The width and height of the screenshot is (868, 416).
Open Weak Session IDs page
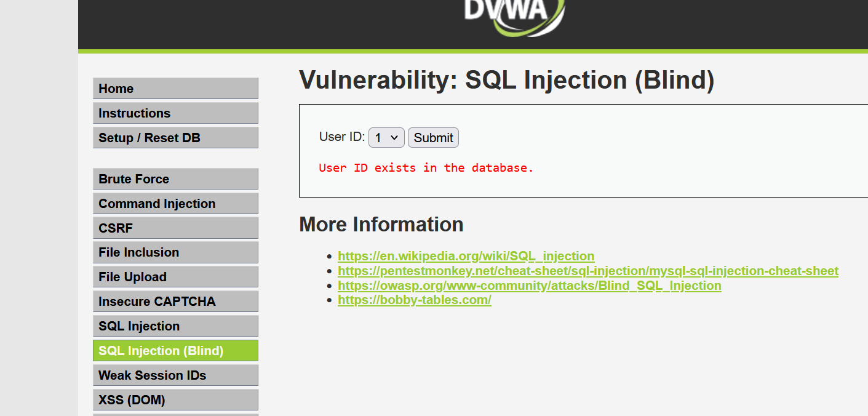175,375
